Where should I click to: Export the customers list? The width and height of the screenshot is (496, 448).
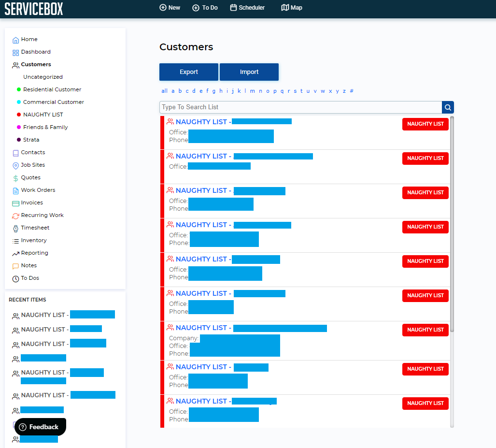189,72
